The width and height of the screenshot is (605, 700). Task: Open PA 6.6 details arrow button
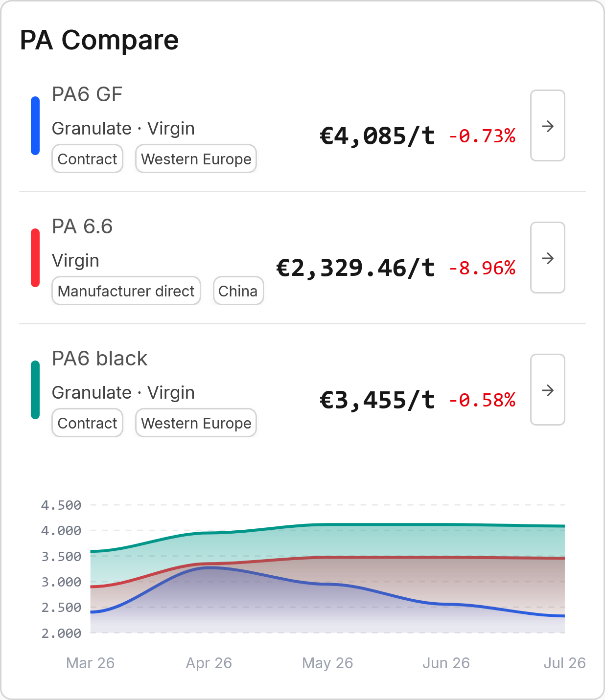[x=548, y=258]
